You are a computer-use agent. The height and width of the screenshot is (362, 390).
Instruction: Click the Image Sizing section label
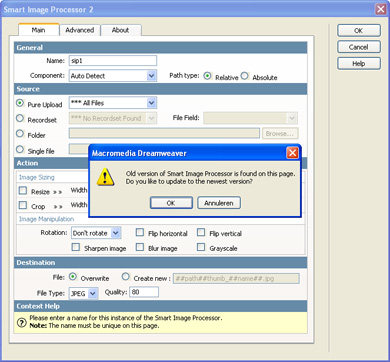point(37,177)
